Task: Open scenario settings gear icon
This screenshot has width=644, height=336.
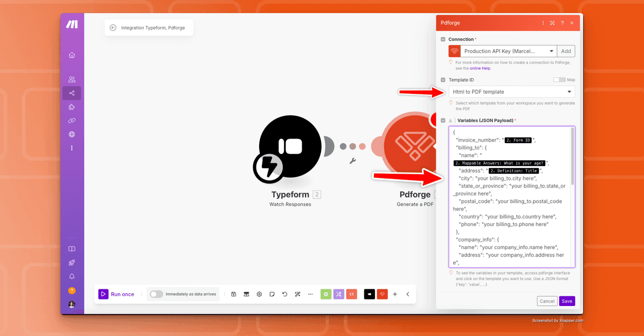Action: pyautogui.click(x=259, y=294)
